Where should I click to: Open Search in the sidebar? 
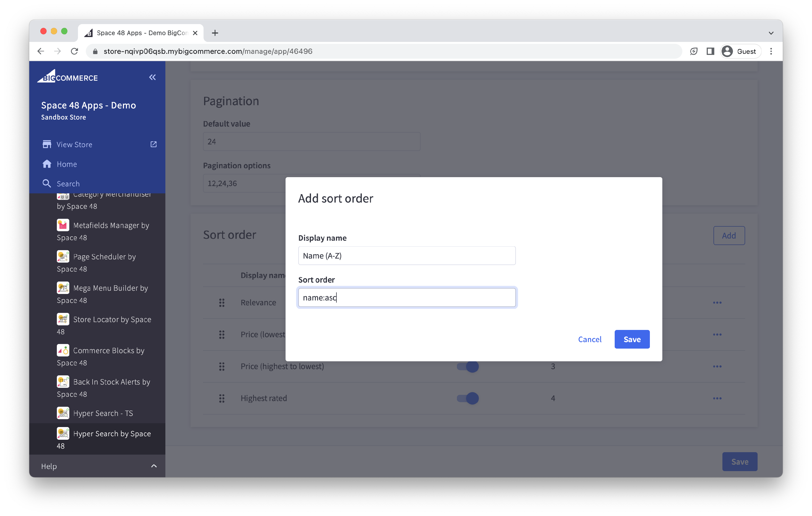[x=68, y=183]
